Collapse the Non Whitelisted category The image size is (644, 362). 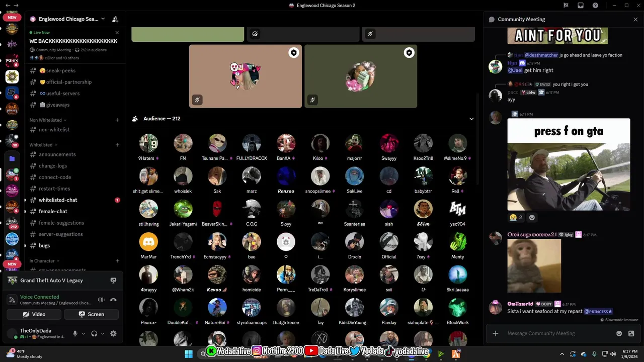[48, 120]
